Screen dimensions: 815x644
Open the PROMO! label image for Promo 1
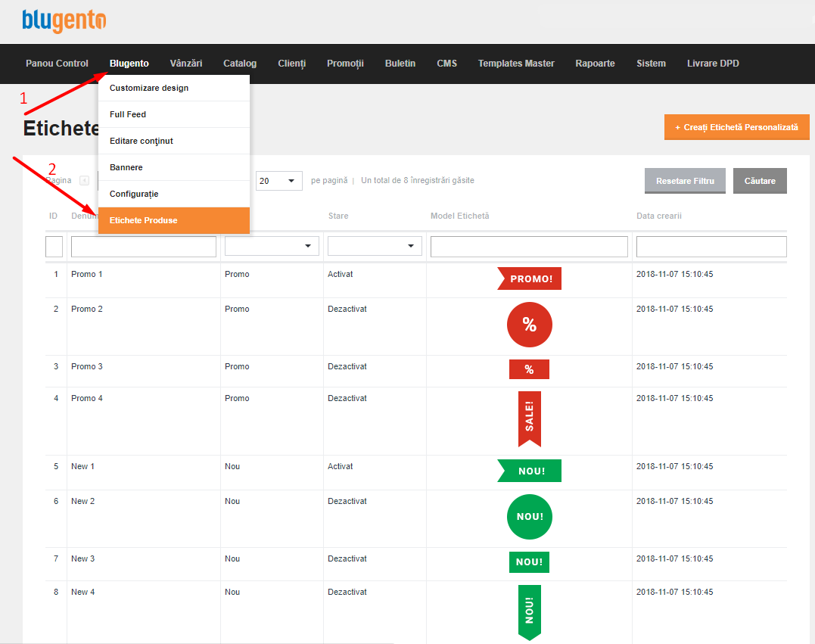click(x=529, y=278)
